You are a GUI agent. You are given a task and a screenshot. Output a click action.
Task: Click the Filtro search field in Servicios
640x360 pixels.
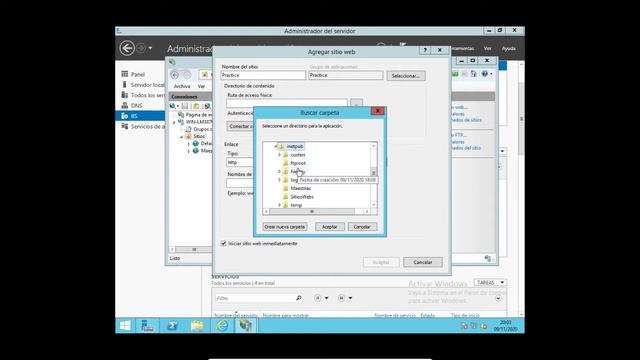pos(259,298)
